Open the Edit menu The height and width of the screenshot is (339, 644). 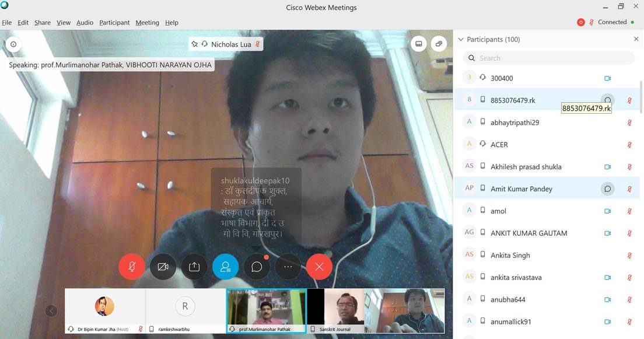coord(23,23)
